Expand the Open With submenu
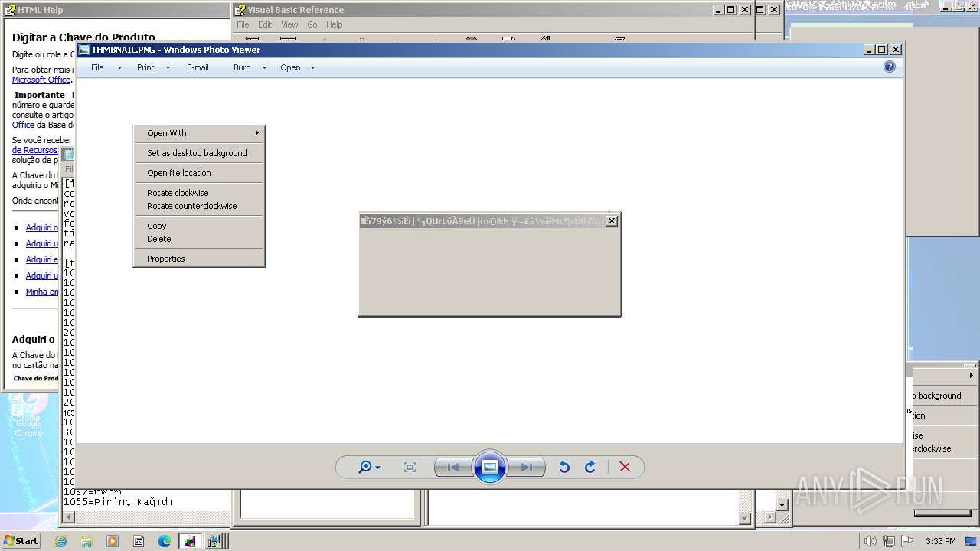The image size is (980, 551). coord(199,133)
